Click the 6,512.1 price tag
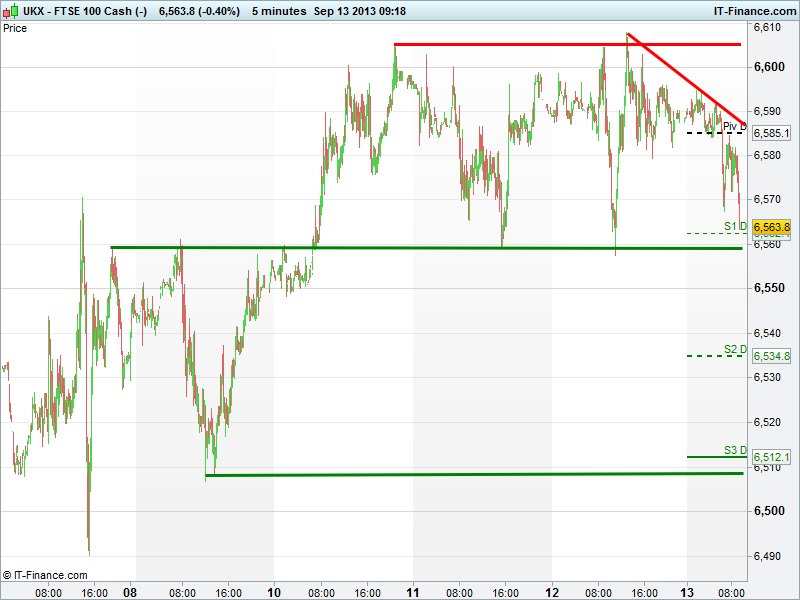 coord(771,457)
